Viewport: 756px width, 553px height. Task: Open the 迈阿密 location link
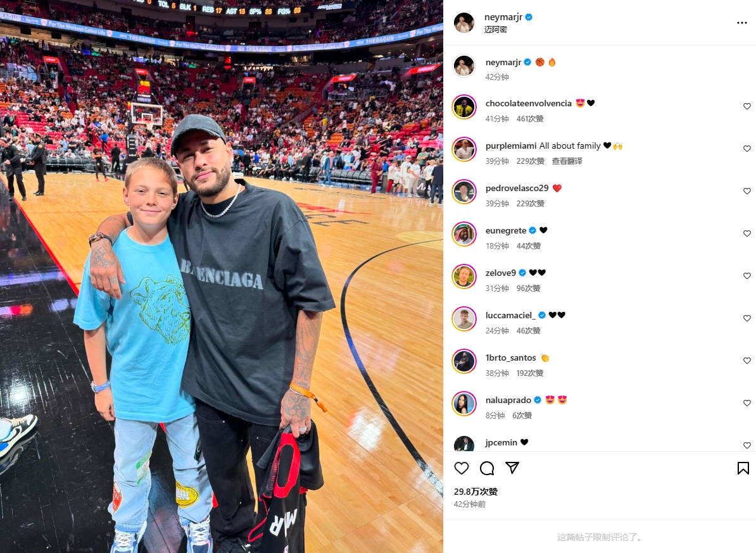point(496,29)
